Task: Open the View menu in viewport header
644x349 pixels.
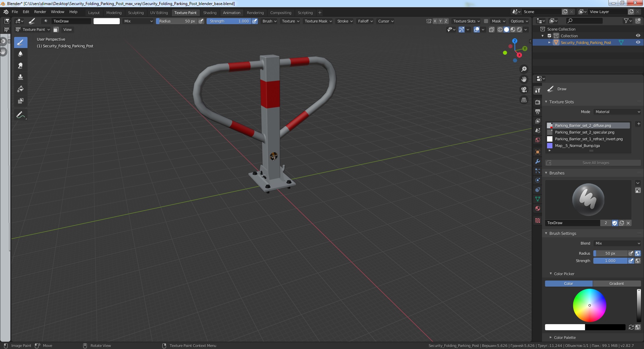Action: pos(67,30)
